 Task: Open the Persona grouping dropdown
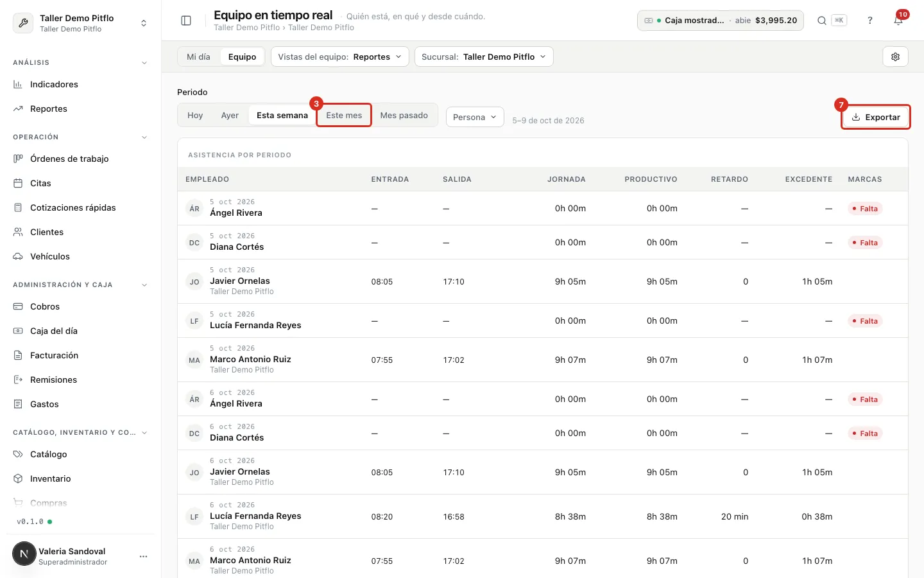pos(475,117)
